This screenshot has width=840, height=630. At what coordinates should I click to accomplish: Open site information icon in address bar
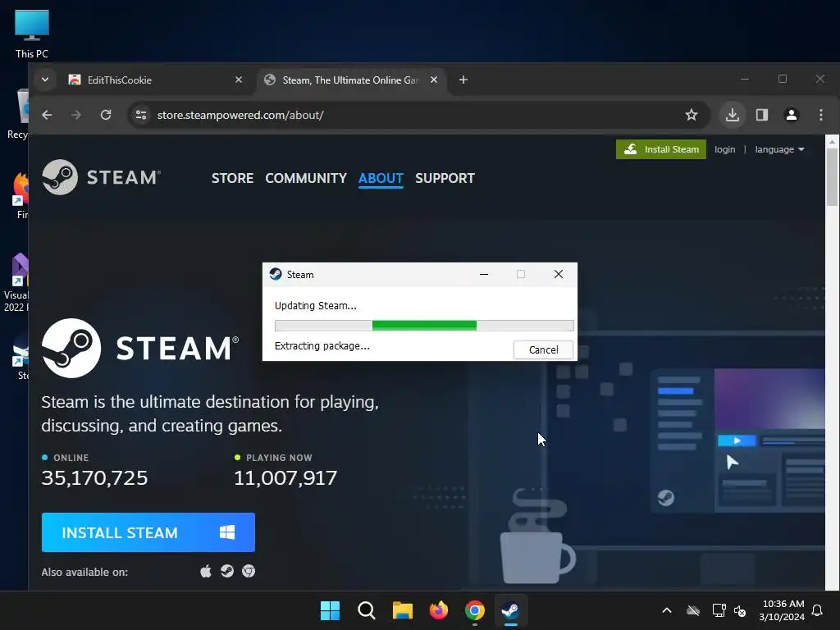141,115
